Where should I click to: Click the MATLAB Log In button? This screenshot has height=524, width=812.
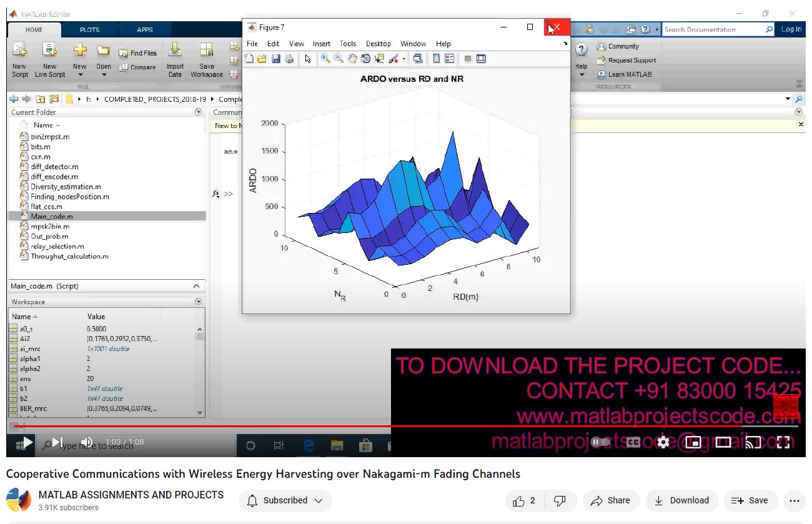(791, 29)
